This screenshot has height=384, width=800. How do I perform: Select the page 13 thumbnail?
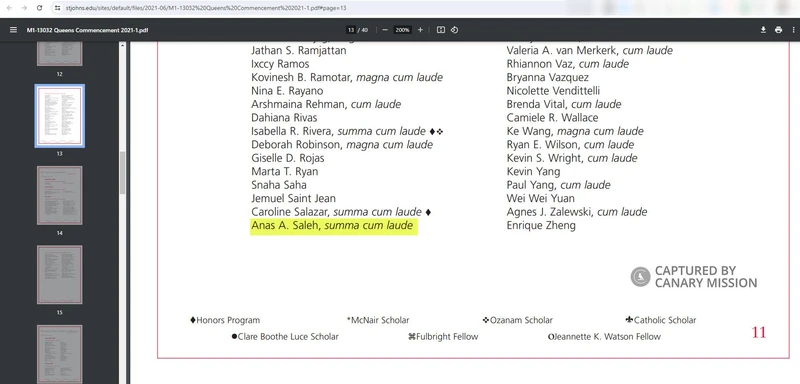pos(60,116)
